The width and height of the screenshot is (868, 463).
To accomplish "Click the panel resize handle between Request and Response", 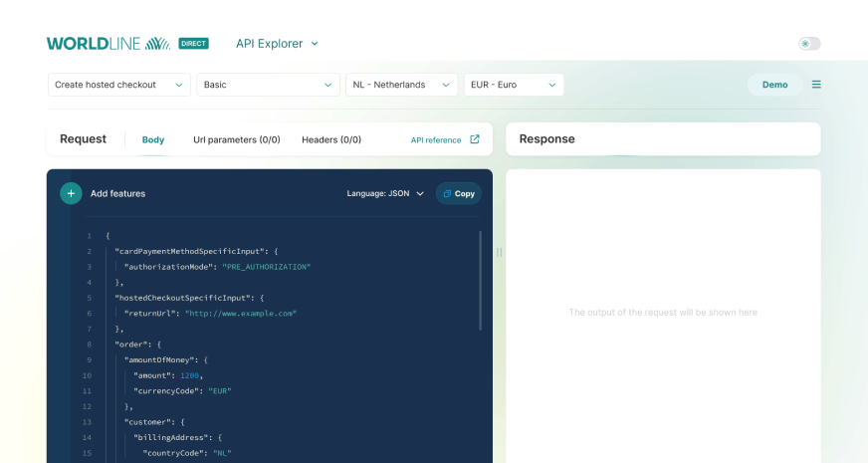I will click(x=499, y=252).
